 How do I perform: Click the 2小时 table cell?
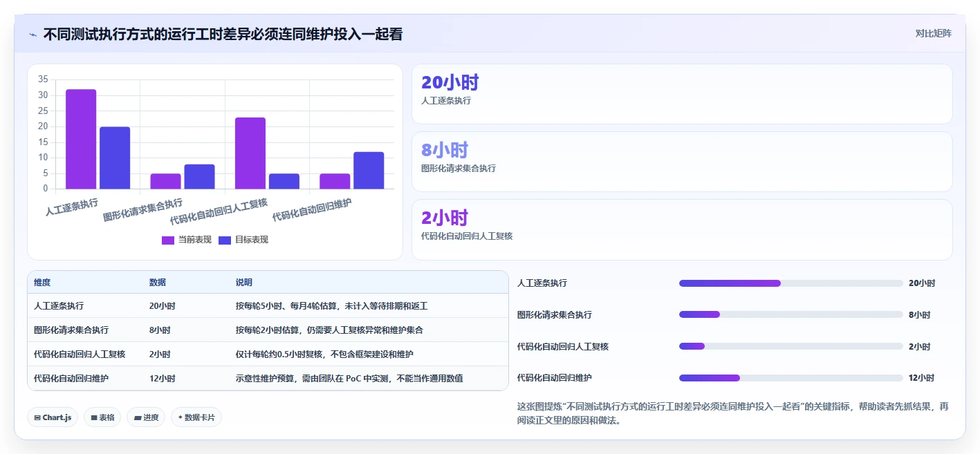pyautogui.click(x=160, y=354)
